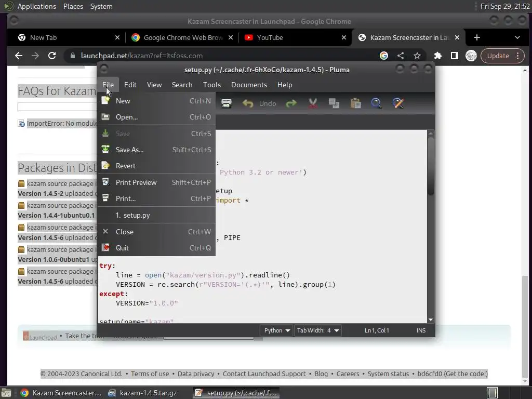Choose Revert in the File menu
Image resolution: width=532 pixels, height=399 pixels.
156,166
